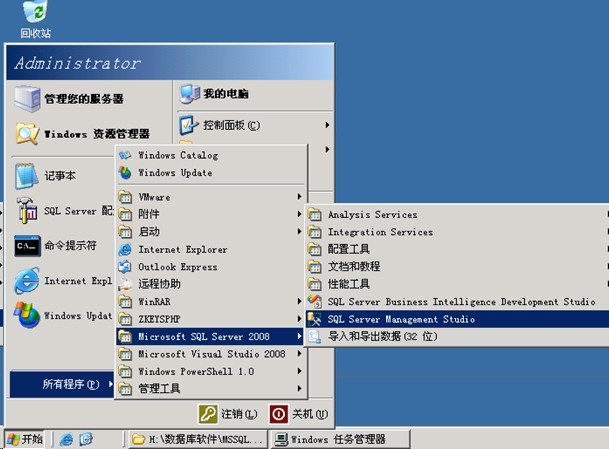This screenshot has height=449, width=609.
Task: Click SQL Server Business Intelligence Development Studio
Action: coord(460,301)
